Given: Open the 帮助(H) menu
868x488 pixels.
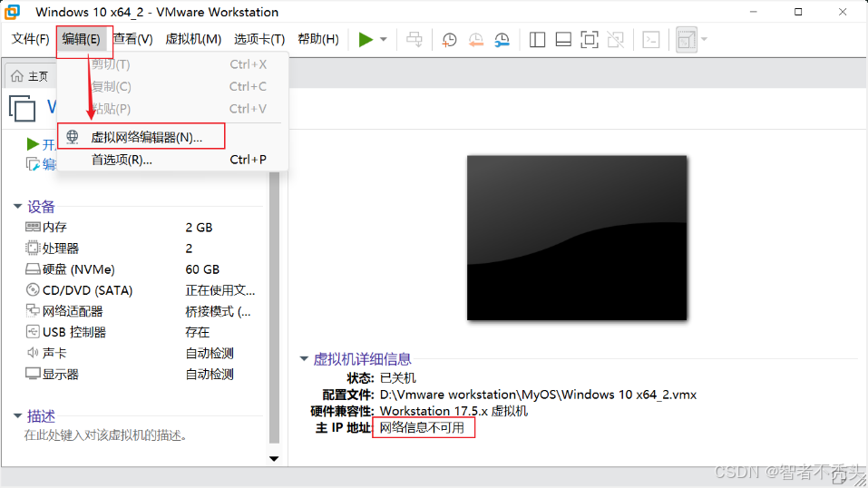Looking at the screenshot, I should point(318,39).
